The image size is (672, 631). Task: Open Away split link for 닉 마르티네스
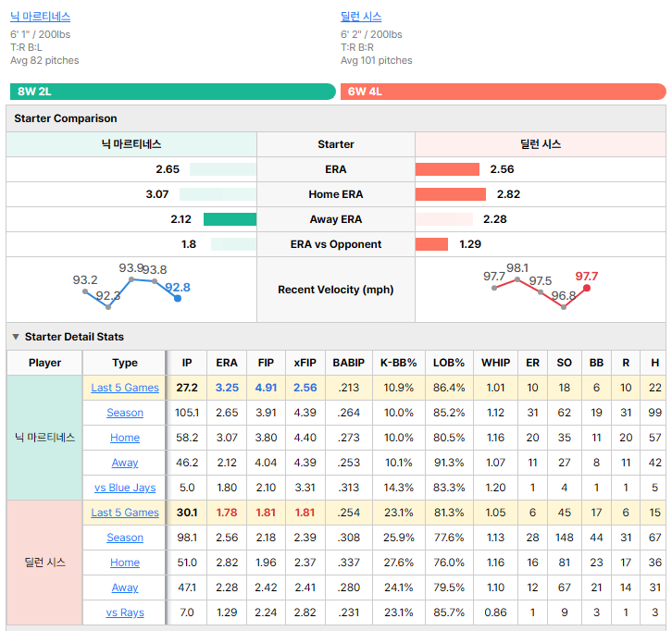[125, 463]
